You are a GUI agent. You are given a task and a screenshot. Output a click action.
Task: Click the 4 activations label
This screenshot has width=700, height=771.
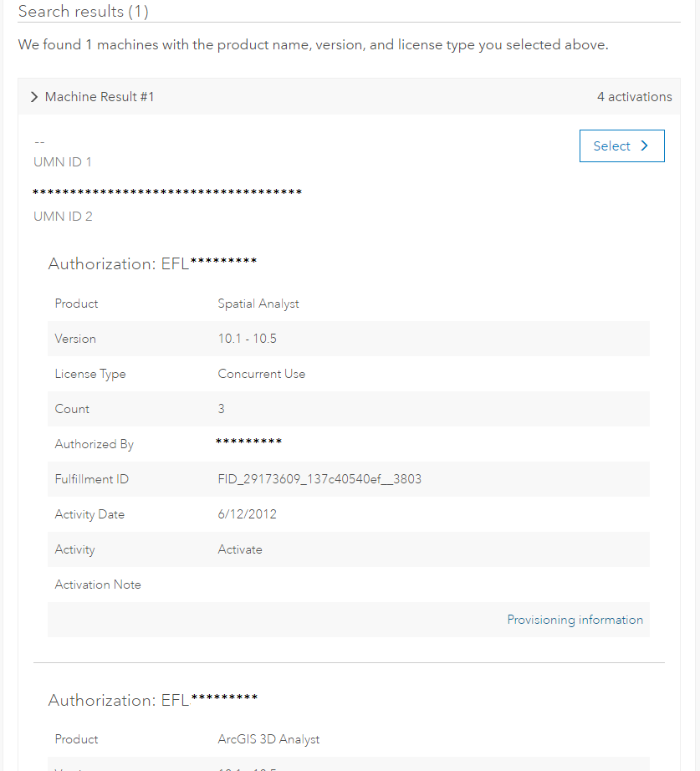tap(635, 97)
